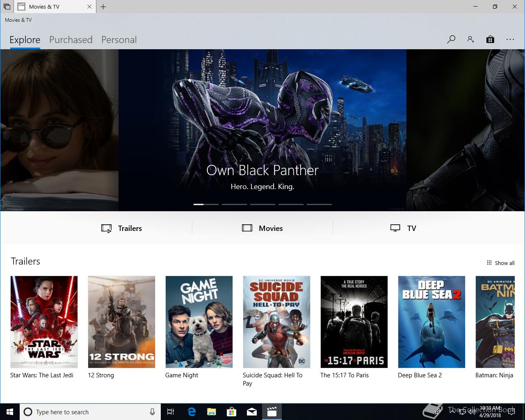
Task: Open Task View from taskbar
Action: (x=171, y=412)
